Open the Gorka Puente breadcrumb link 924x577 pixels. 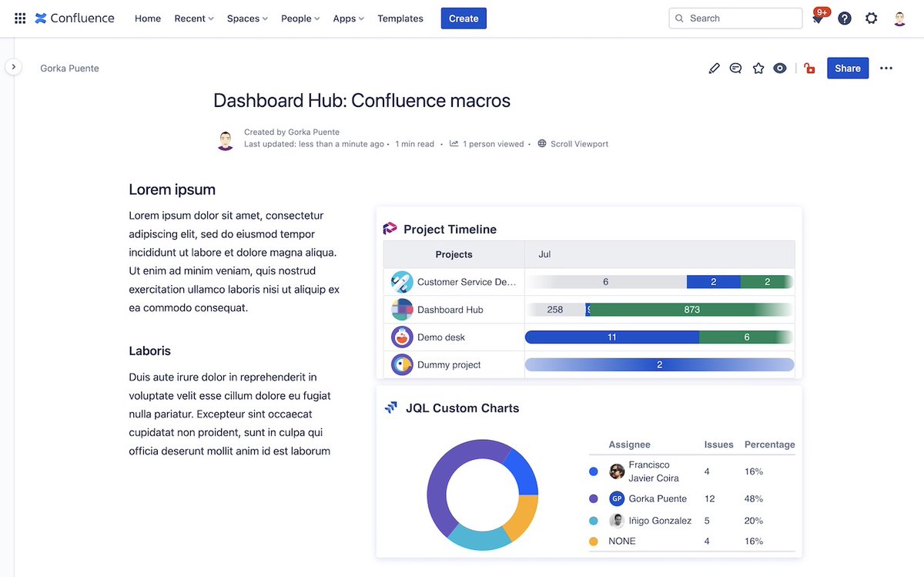click(x=69, y=69)
